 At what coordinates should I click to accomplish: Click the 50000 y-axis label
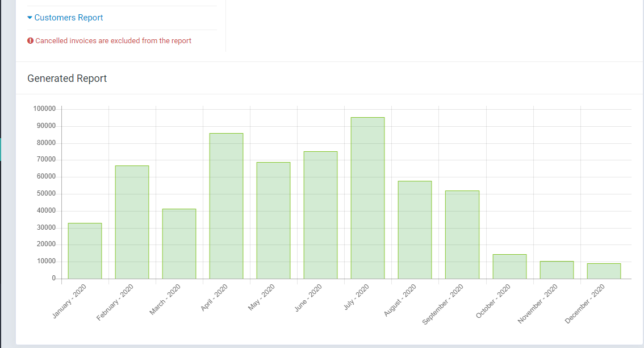(x=46, y=193)
